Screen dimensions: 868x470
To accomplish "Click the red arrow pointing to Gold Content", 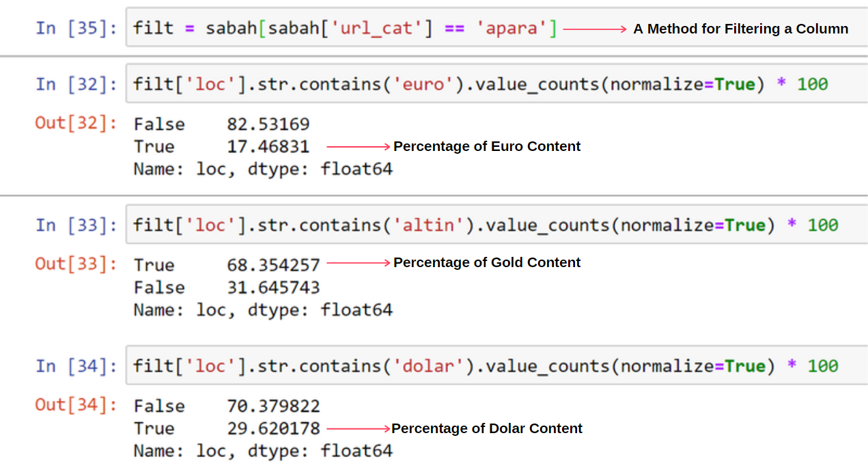I will (x=358, y=263).
